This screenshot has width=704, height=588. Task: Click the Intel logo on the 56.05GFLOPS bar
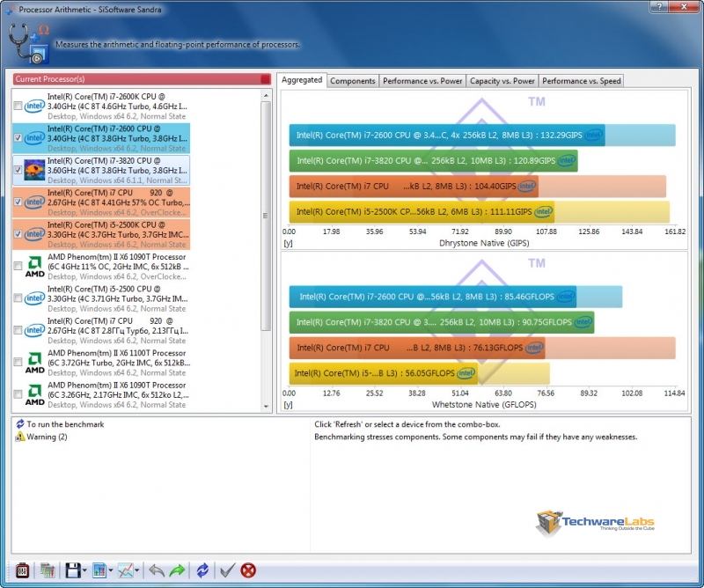[x=466, y=373]
